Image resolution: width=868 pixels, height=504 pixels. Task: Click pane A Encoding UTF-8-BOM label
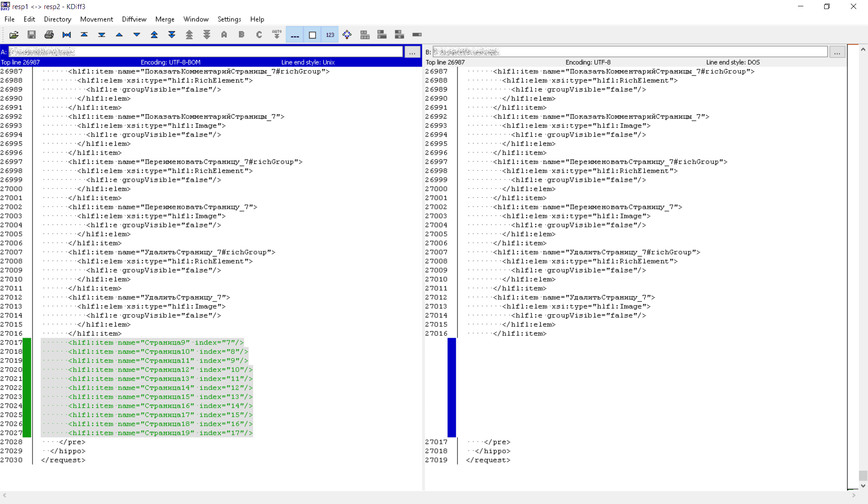click(x=170, y=62)
